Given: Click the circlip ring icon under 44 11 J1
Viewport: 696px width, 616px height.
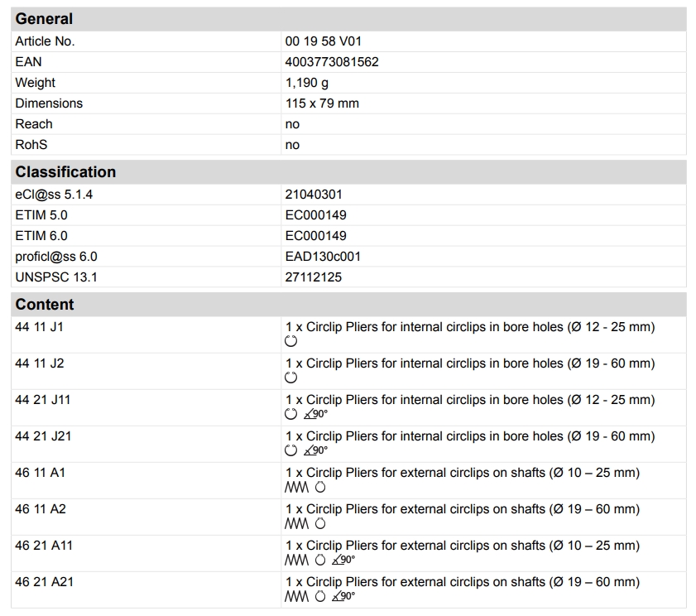Looking at the screenshot, I should tap(290, 341).
